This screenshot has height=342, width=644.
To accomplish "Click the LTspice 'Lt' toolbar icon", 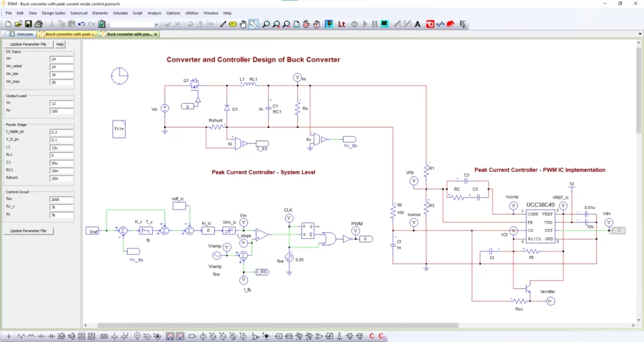I will coord(342,24).
